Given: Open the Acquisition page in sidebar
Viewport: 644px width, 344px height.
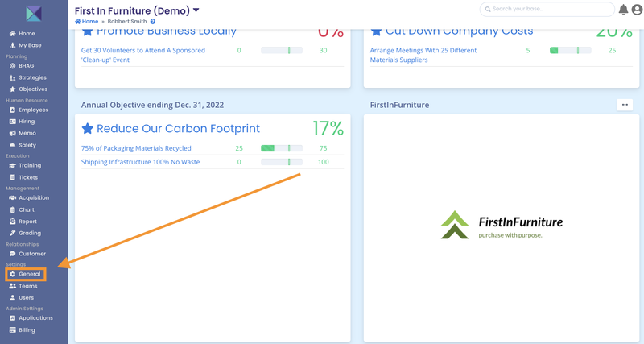Looking at the screenshot, I should (33, 197).
